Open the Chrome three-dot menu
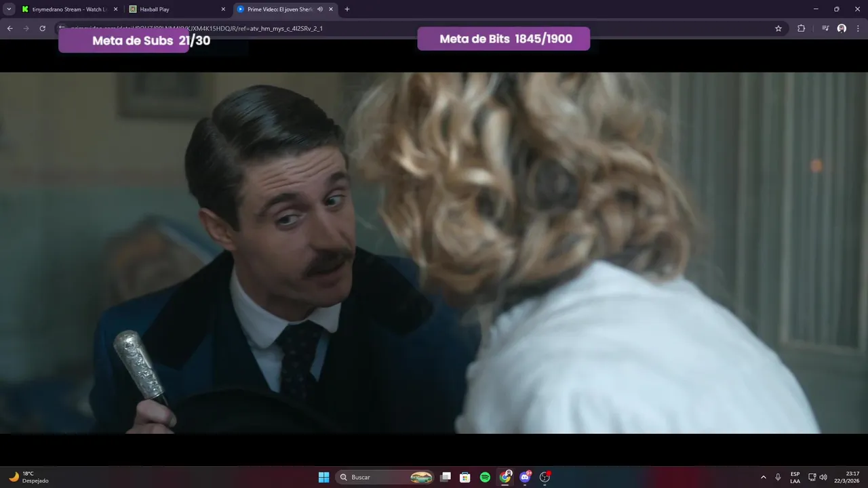868x488 pixels. (857, 28)
